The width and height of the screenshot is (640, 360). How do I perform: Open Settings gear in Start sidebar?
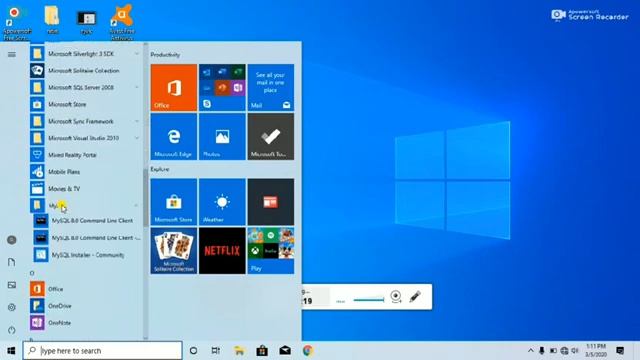[11, 307]
